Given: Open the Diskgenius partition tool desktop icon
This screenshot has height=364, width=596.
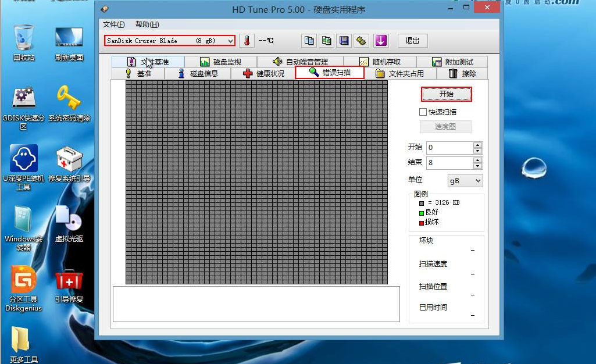Looking at the screenshot, I should pos(23,288).
